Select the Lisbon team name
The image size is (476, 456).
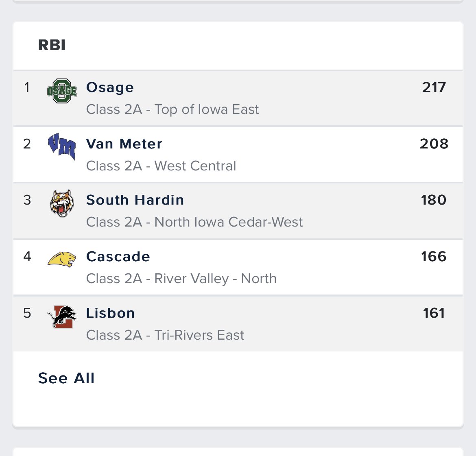pyautogui.click(x=111, y=313)
